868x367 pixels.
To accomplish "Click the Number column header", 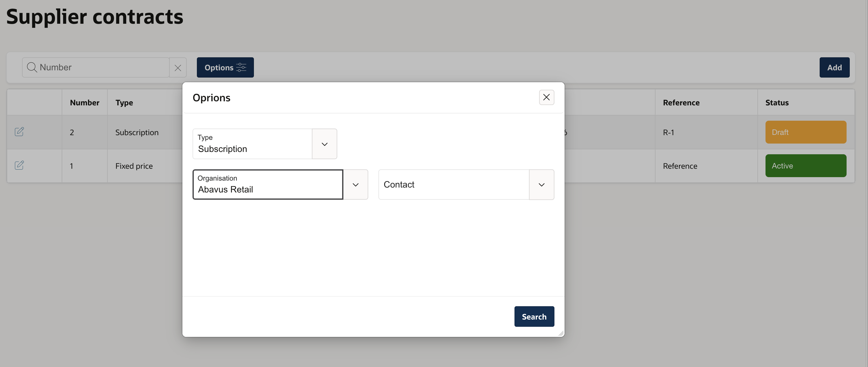I will 85,102.
